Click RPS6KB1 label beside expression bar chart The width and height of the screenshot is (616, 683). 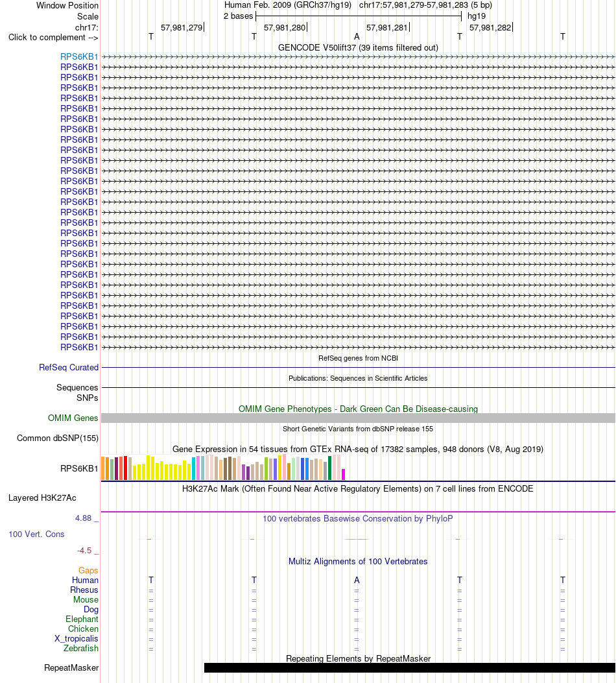(79, 469)
